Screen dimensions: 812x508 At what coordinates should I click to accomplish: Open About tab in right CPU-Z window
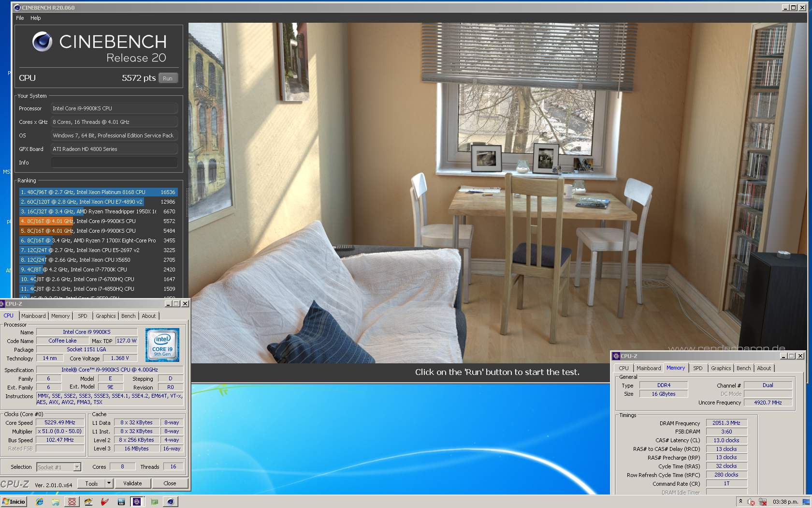[x=764, y=368]
